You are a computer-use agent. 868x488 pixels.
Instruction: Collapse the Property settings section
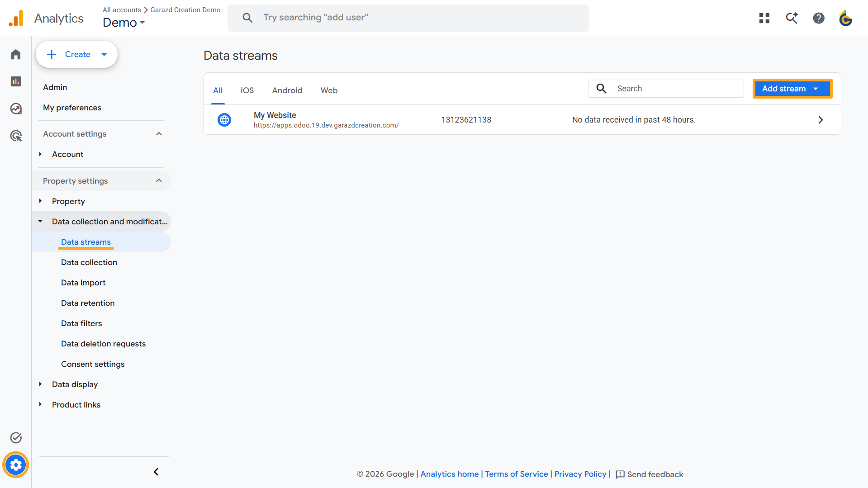click(159, 180)
